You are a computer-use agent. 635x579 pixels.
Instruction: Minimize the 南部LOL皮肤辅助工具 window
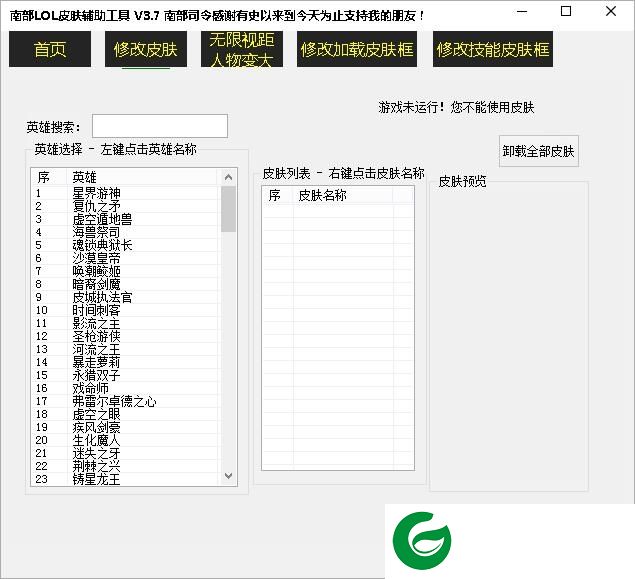click(522, 11)
